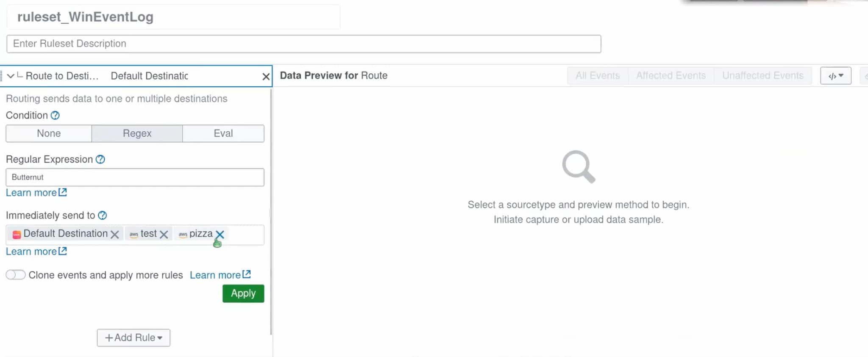Screen dimensions: 868x357
Task: Select the None condition option
Action: pyautogui.click(x=49, y=133)
